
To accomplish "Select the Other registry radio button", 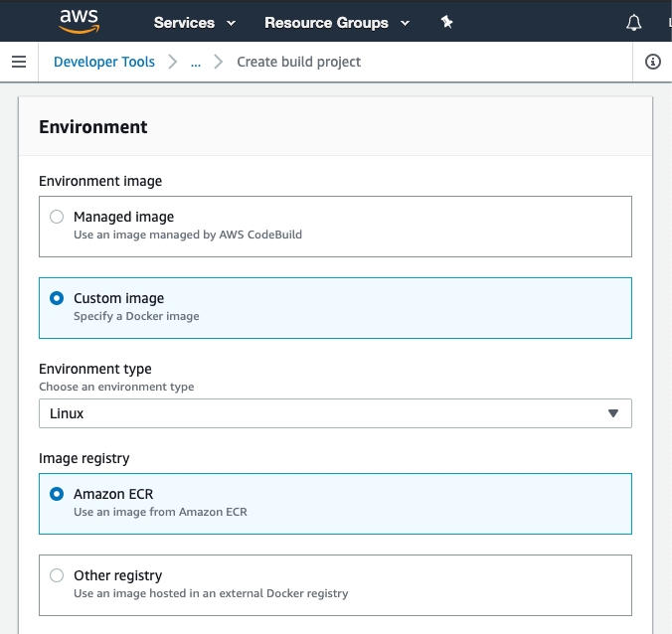I will pos(57,575).
